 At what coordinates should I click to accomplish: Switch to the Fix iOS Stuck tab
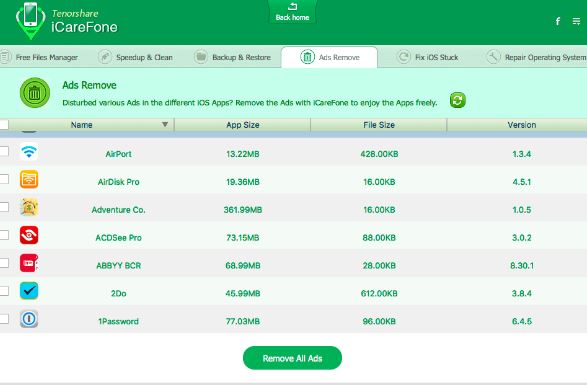click(x=427, y=57)
